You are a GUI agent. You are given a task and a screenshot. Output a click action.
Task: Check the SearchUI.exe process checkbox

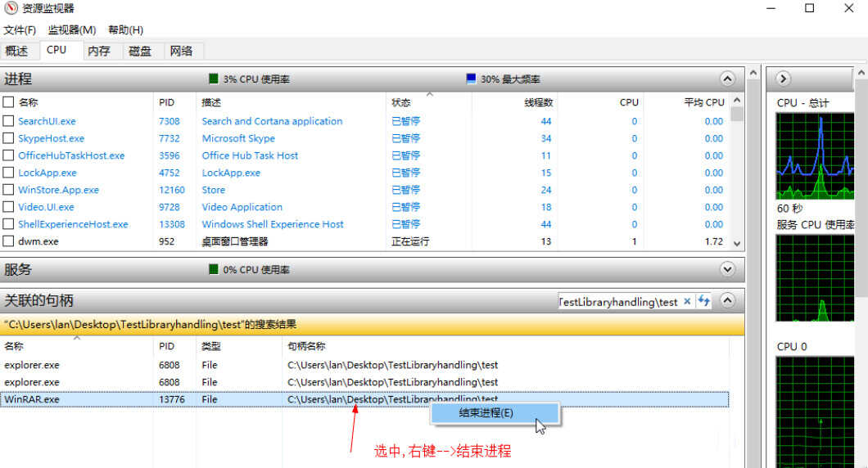8,121
